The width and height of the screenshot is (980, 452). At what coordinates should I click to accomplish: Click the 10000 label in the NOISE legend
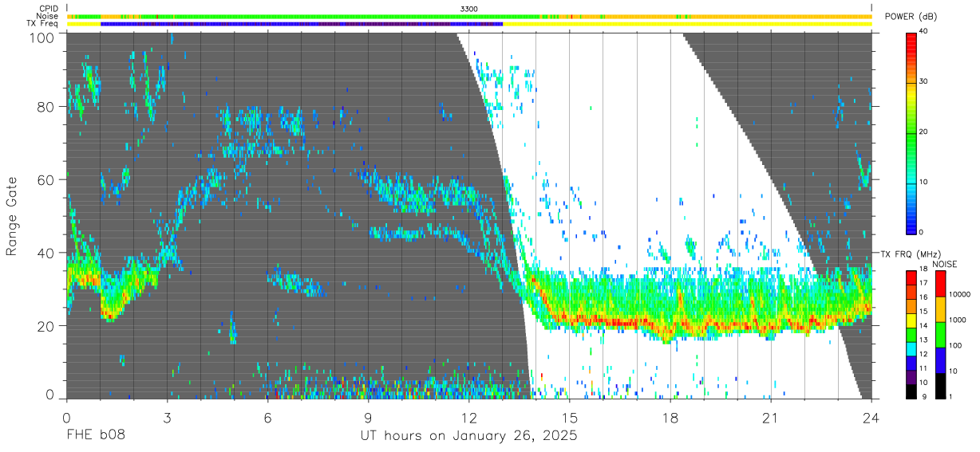pyautogui.click(x=959, y=294)
